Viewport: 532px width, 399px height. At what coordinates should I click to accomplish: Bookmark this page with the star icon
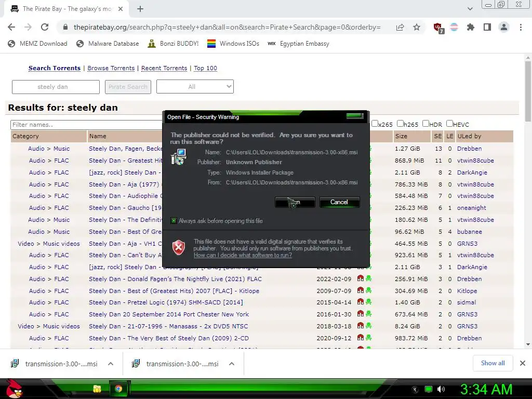coord(417,27)
